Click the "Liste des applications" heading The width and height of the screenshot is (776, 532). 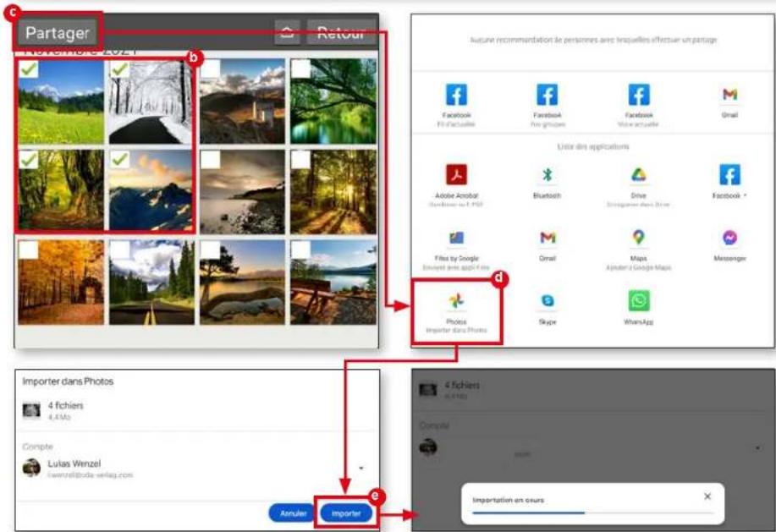tap(593, 147)
